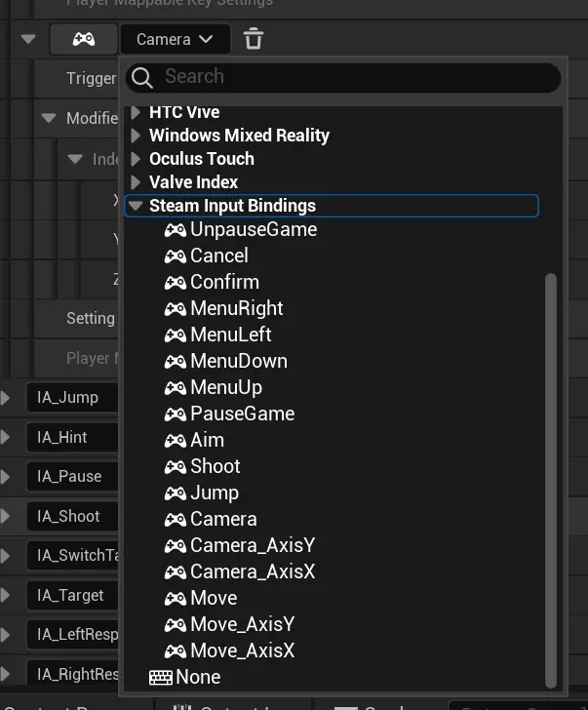The width and height of the screenshot is (588, 710).
Task: Expand the Oculus Touch category
Action: point(135,159)
